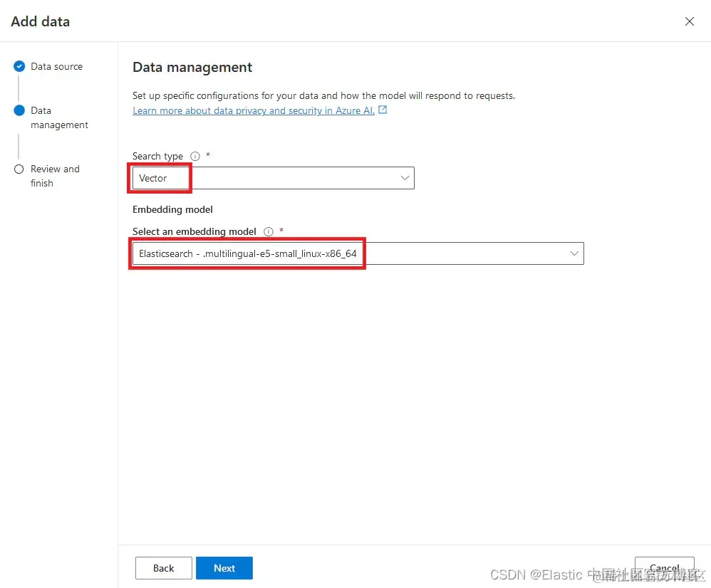
Task: Click external link icon after Azure AI link
Action: tap(383, 110)
